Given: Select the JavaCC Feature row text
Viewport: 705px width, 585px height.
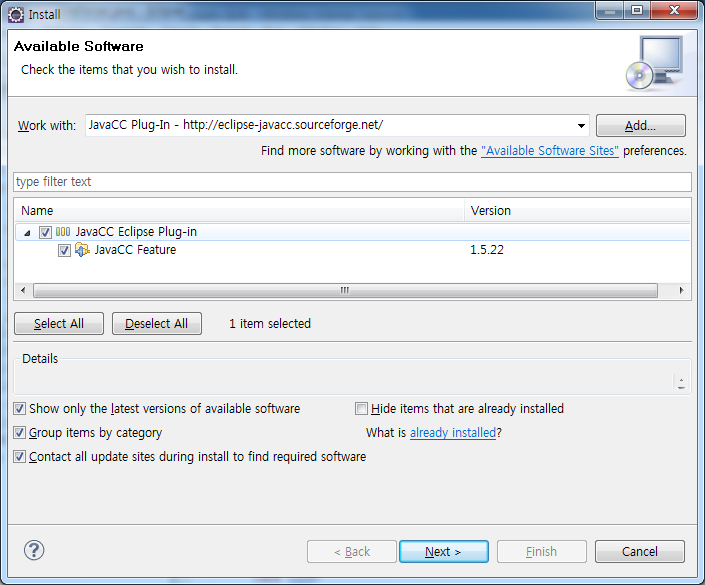Looking at the screenshot, I should 135,250.
